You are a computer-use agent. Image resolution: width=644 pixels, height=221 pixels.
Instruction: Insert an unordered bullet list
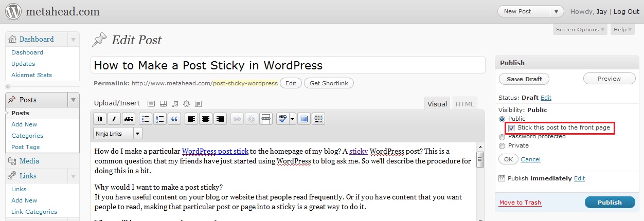146,119
